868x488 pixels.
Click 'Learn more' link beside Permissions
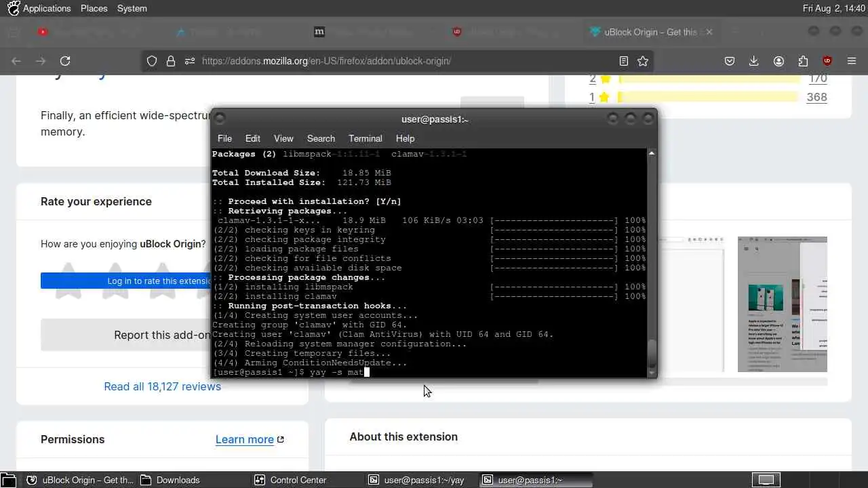click(x=244, y=439)
